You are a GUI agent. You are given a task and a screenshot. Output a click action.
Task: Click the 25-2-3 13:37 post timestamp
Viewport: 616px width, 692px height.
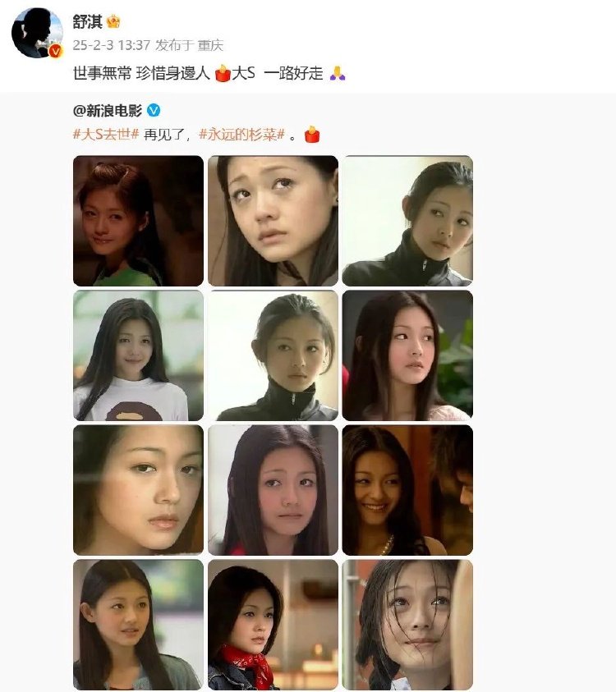tap(111, 45)
